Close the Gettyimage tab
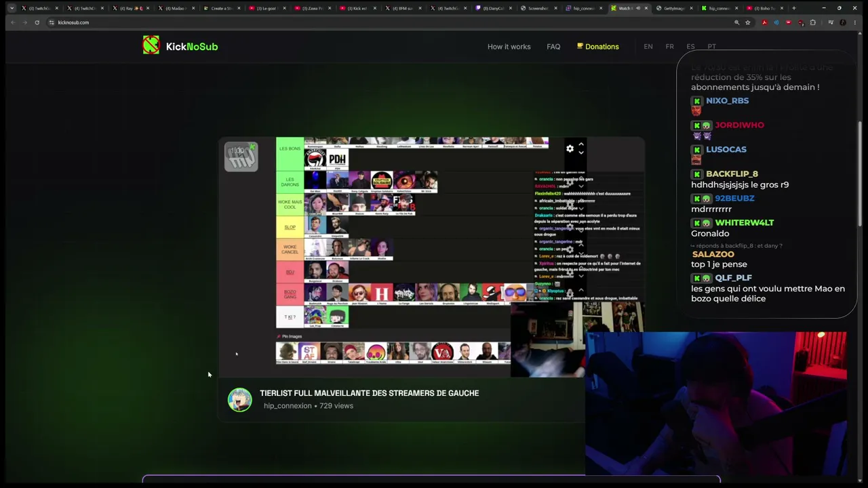 click(x=693, y=8)
